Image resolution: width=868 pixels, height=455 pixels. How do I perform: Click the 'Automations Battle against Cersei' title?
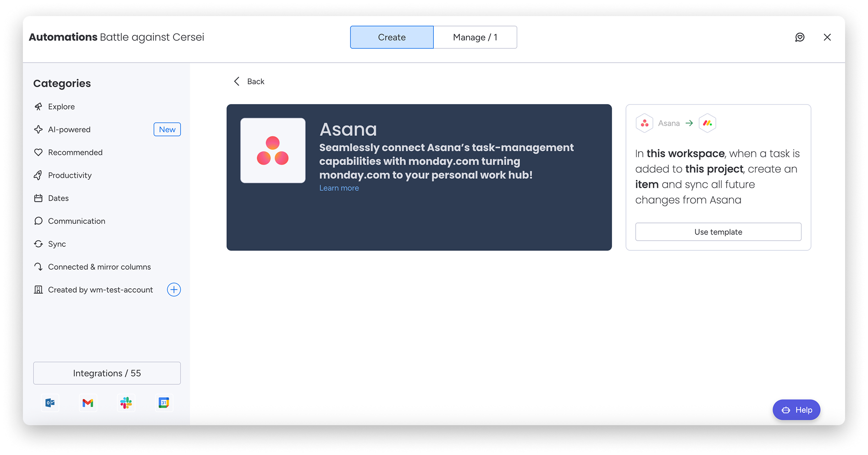pos(116,37)
